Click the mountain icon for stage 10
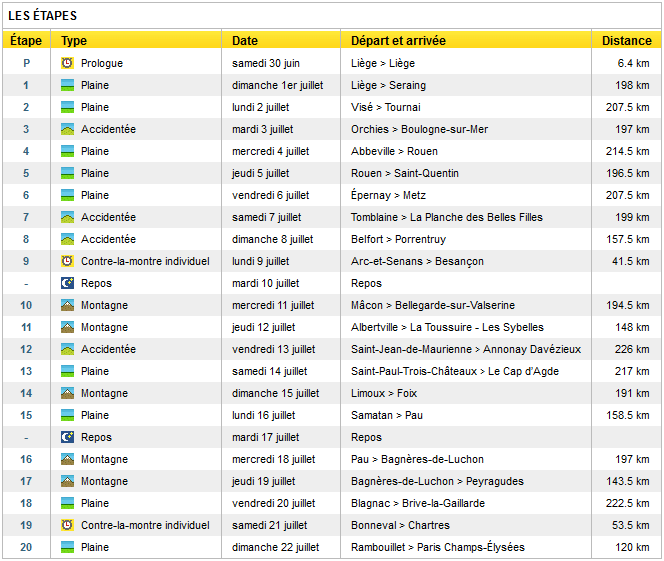664x561 pixels. (67, 305)
